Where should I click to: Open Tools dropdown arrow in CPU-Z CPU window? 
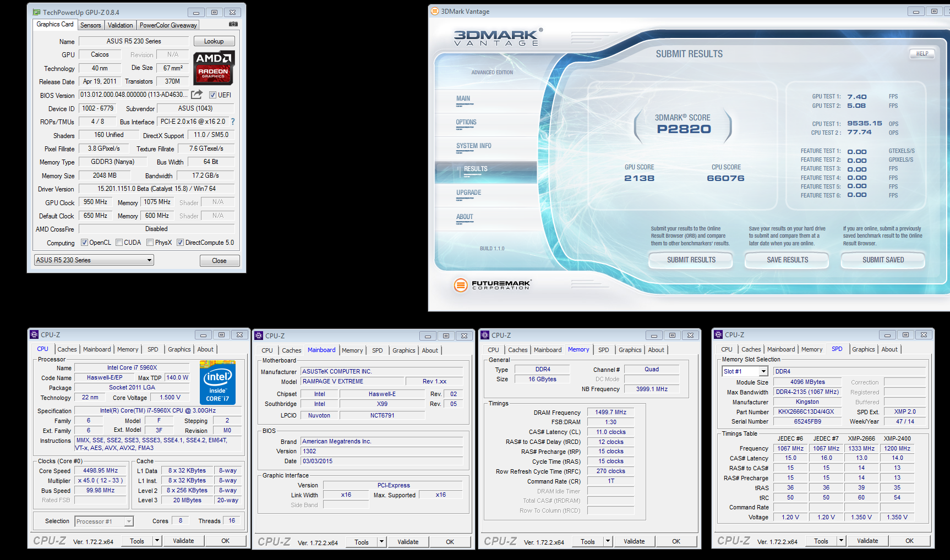(x=157, y=541)
